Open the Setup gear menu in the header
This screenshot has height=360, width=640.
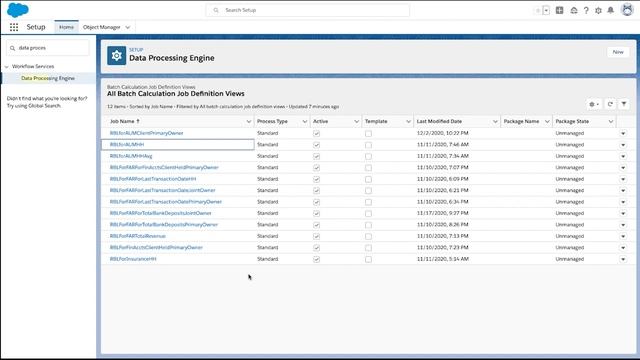coord(598,11)
